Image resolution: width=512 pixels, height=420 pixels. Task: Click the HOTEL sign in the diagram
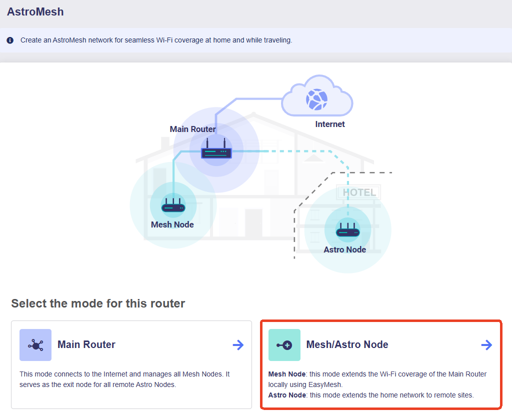(x=359, y=192)
